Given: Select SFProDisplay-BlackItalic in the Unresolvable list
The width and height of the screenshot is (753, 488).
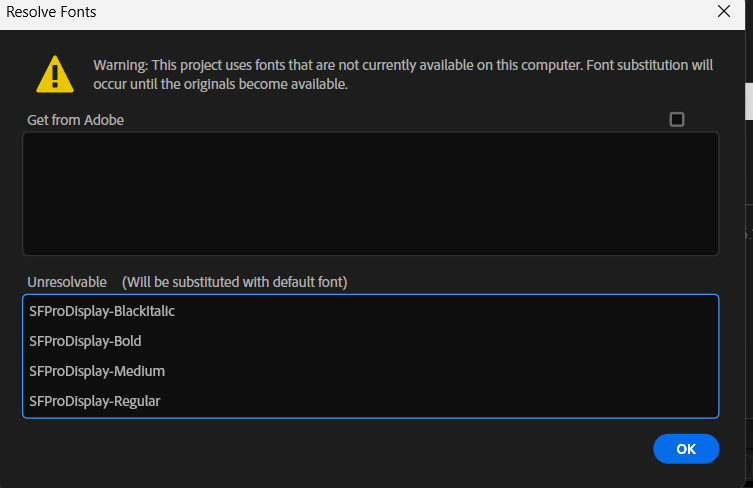Looking at the screenshot, I should 102,311.
